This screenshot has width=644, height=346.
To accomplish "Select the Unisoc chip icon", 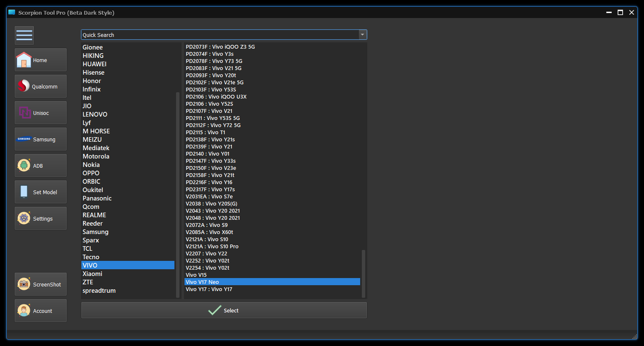I will (25, 113).
